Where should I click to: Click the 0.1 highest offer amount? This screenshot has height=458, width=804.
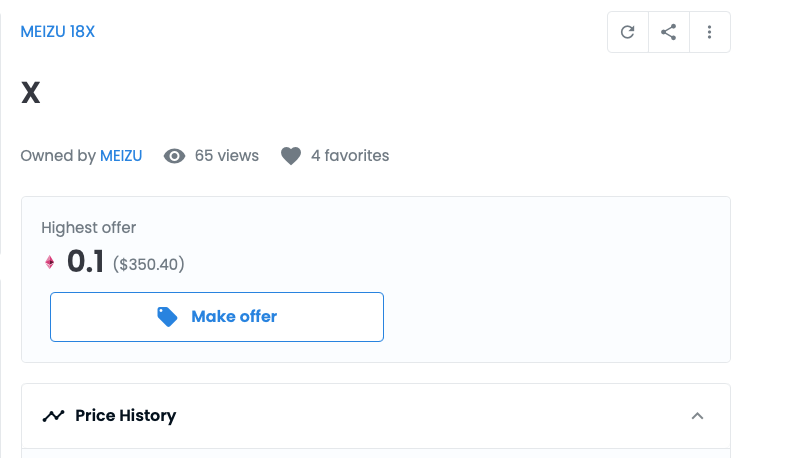pyautogui.click(x=85, y=262)
